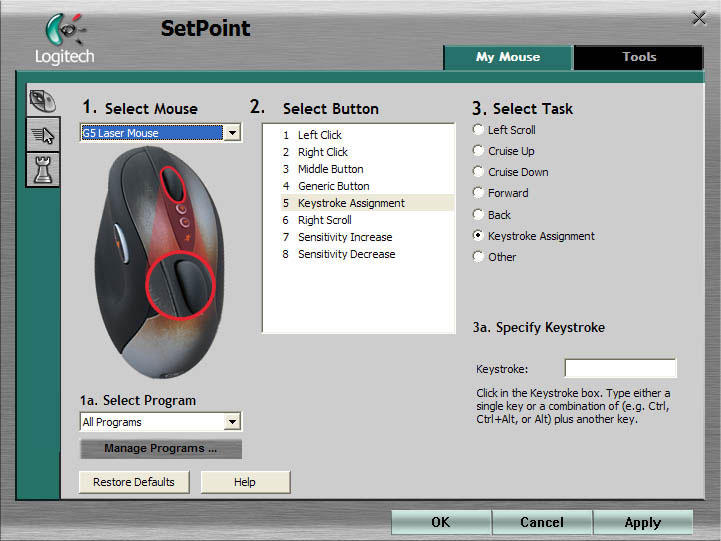This screenshot has width=721, height=541.
Task: Select the Forward task radio button
Action: (x=478, y=193)
